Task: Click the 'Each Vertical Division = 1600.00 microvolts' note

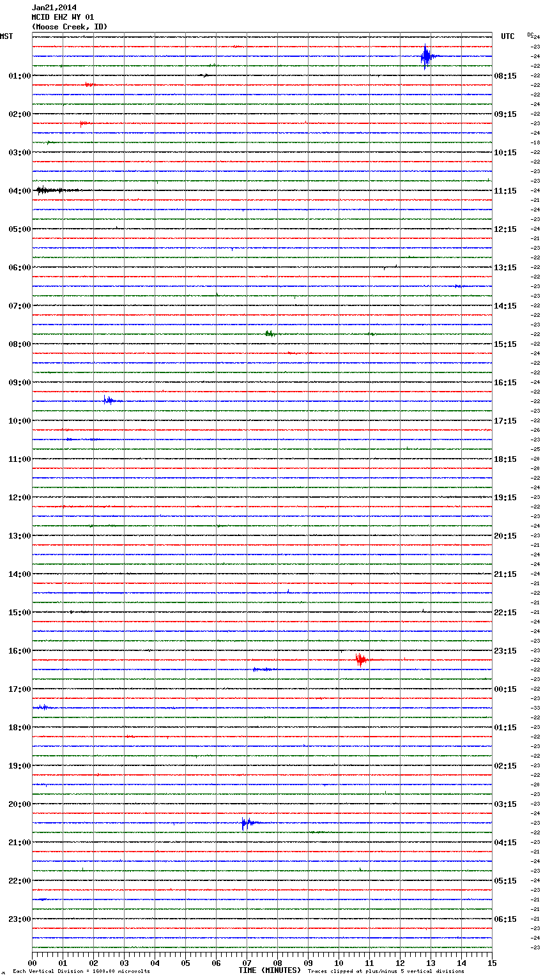Action: pos(81,971)
